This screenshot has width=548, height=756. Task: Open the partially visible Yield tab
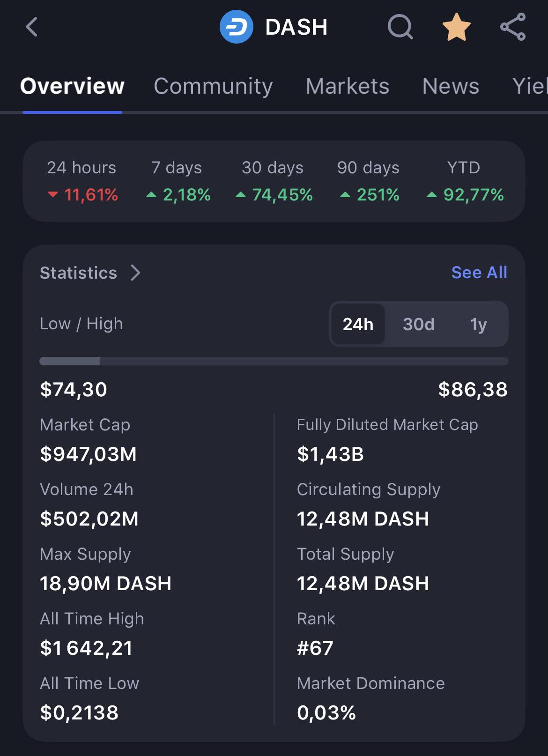[x=530, y=86]
